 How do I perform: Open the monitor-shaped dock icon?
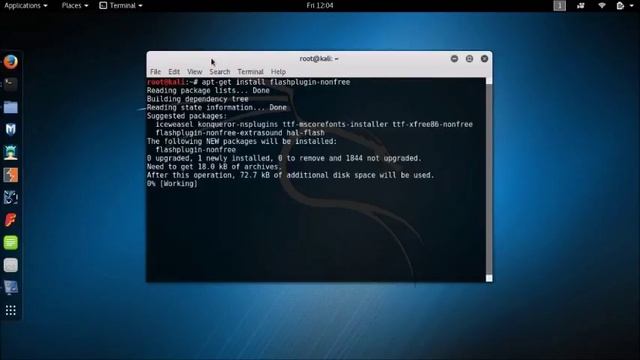pyautogui.click(x=11, y=288)
